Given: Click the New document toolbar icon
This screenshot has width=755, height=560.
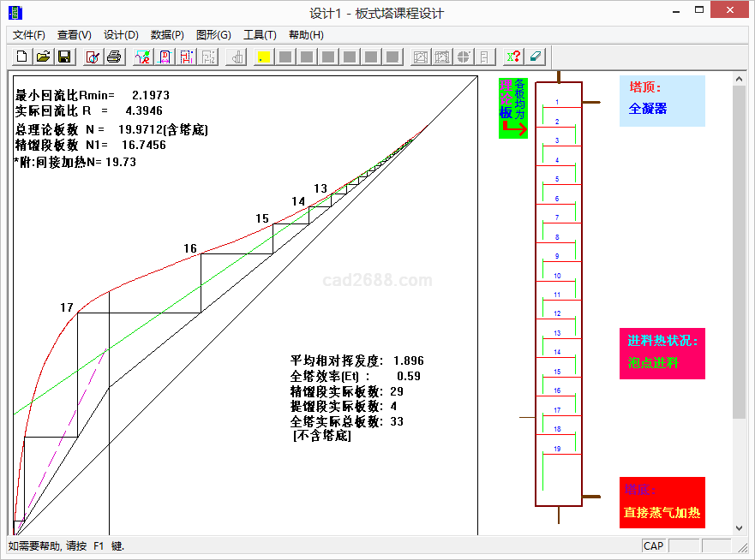Looking at the screenshot, I should pyautogui.click(x=21, y=57).
